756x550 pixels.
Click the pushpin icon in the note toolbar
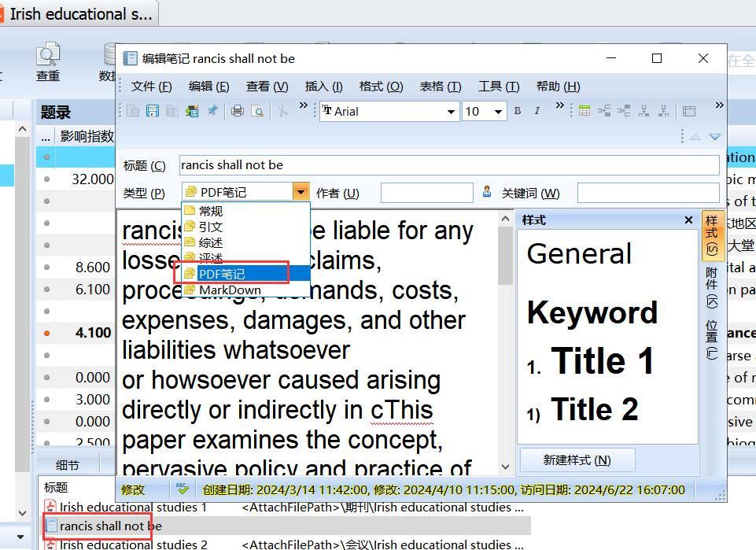(212, 111)
